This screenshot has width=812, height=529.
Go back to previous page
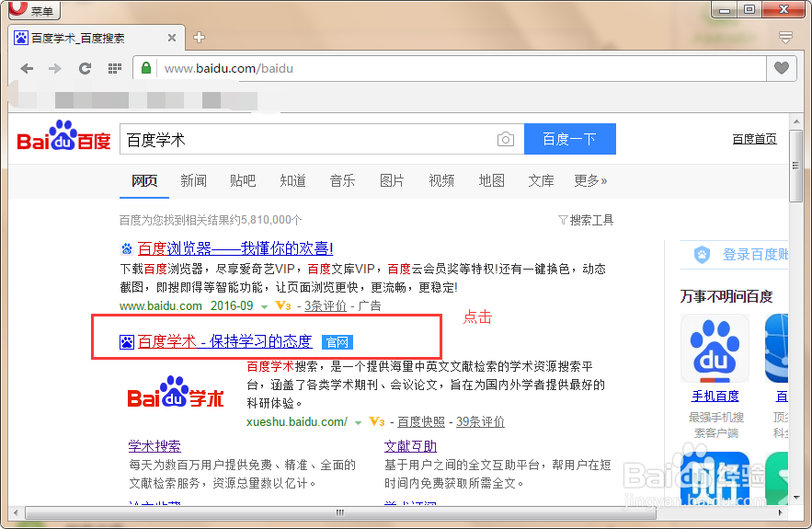(x=27, y=68)
